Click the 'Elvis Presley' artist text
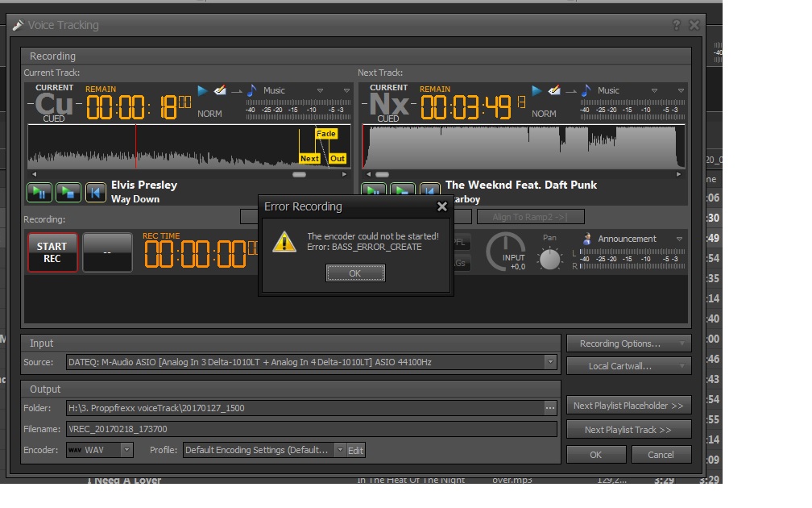The height and width of the screenshot is (508, 812). coord(144,185)
